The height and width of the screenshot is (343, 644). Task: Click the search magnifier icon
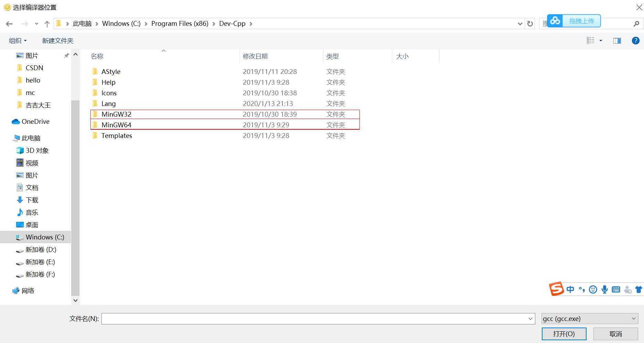tap(636, 24)
